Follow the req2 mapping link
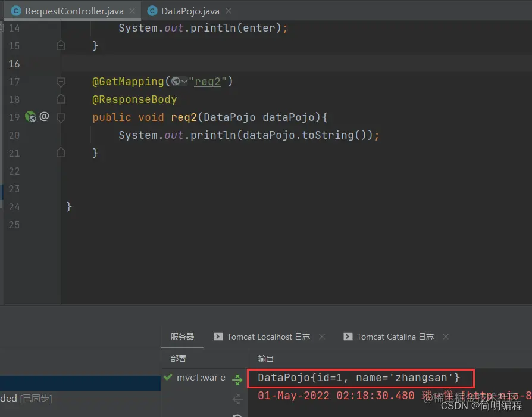This screenshot has height=417, width=532. 207,82
